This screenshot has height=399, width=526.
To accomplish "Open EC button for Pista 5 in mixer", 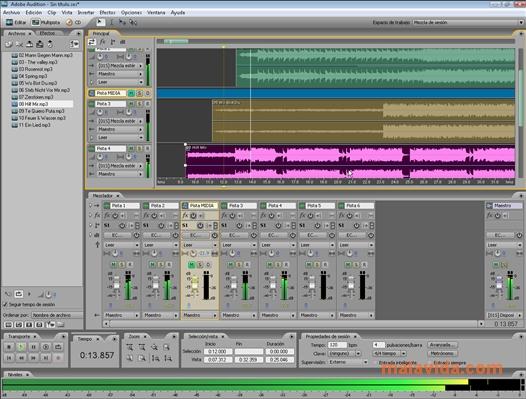I will (x=312, y=236).
